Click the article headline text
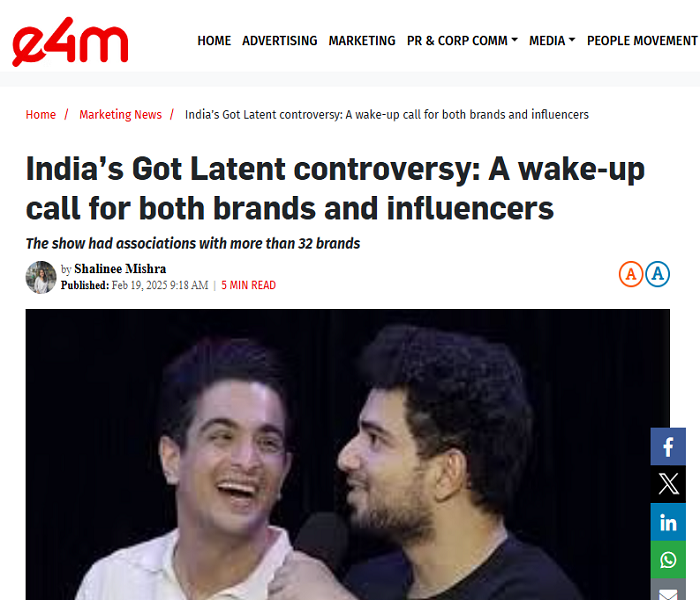This screenshot has width=700, height=600. tap(335, 188)
